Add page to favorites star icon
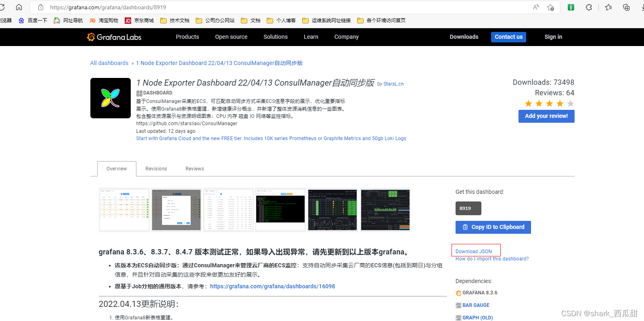Screen dimensions: 644x321 (550, 7)
